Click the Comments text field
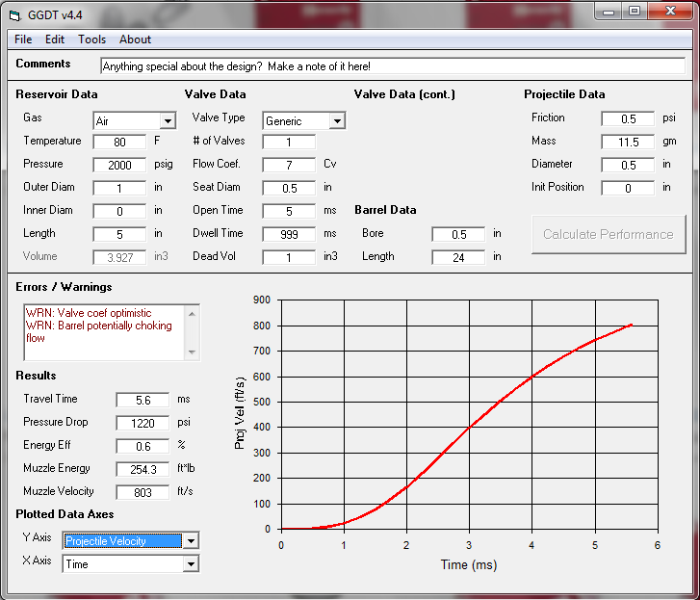This screenshot has height=600, width=700. [392, 66]
